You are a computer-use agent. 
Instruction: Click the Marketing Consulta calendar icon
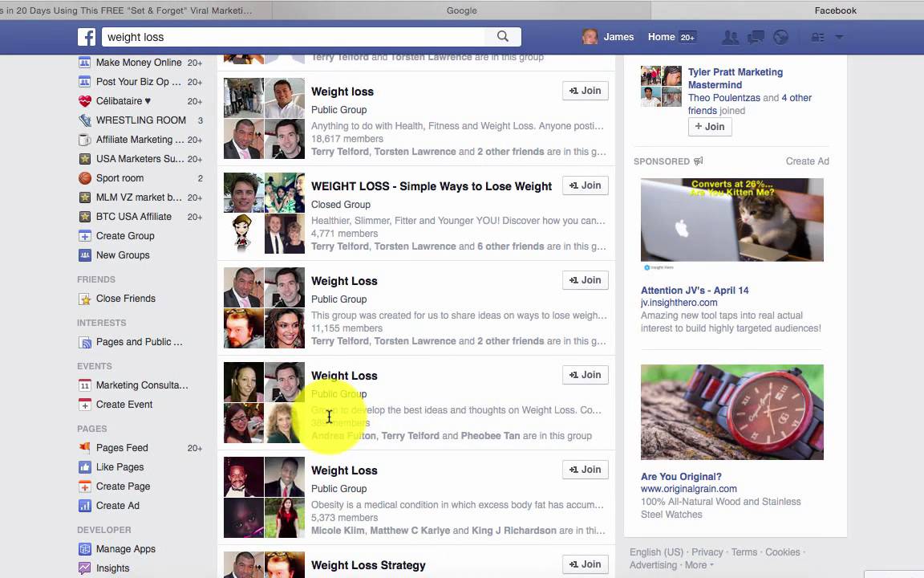[x=85, y=385]
